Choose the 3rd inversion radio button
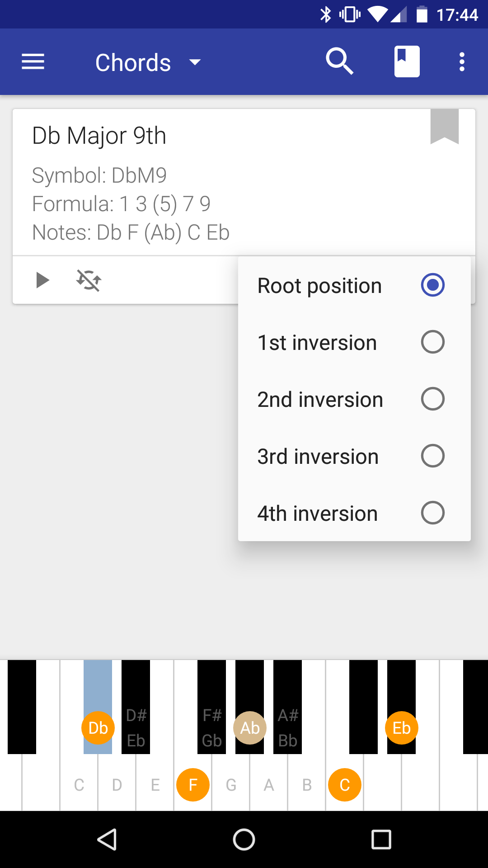This screenshot has width=488, height=868. (x=432, y=456)
